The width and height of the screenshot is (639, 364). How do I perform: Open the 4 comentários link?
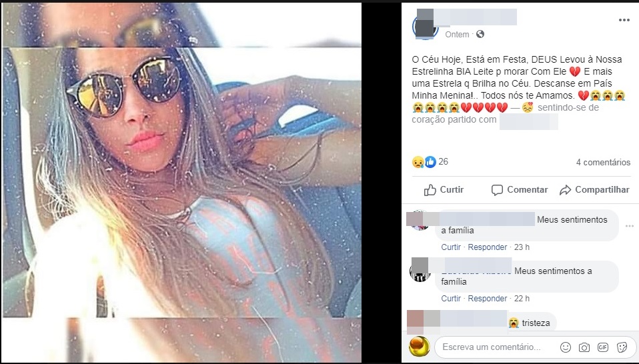(603, 162)
